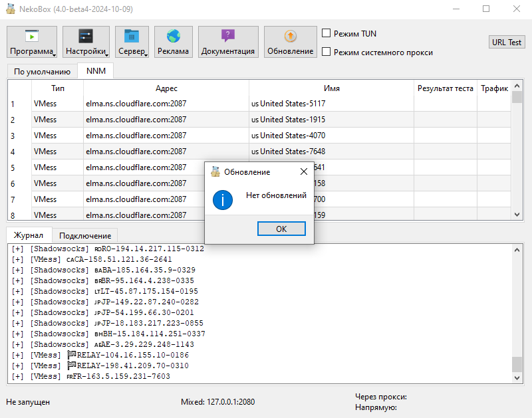Click the Mixed: 127.0.0.1:2080 status
Screen dimensions: 532x418
tap(218, 402)
